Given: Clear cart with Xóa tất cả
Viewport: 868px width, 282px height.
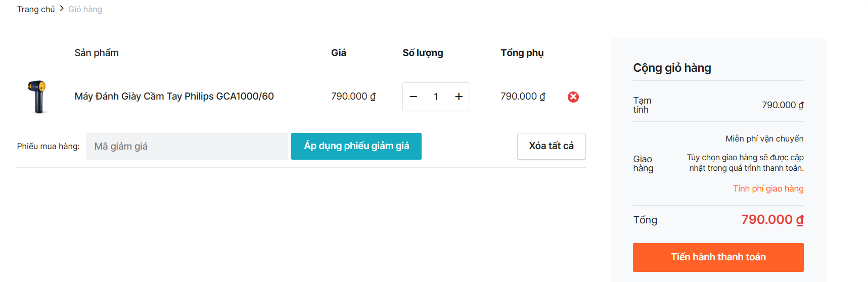Looking at the screenshot, I should 551,146.
